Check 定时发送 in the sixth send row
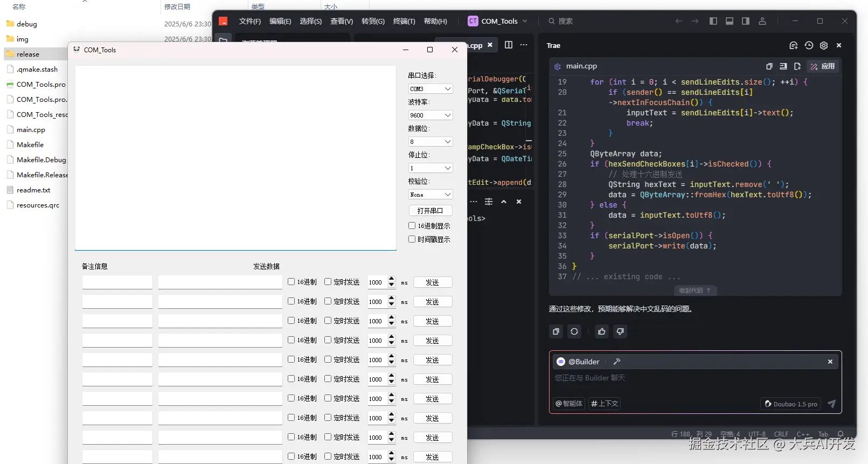The width and height of the screenshot is (868, 464). (328, 379)
